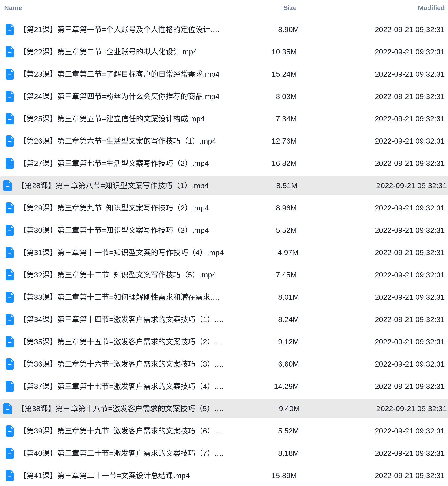Image resolution: width=448 pixels, height=486 pixels.
Task: Click the modified date of 第41课 row
Action: pyautogui.click(x=410, y=476)
